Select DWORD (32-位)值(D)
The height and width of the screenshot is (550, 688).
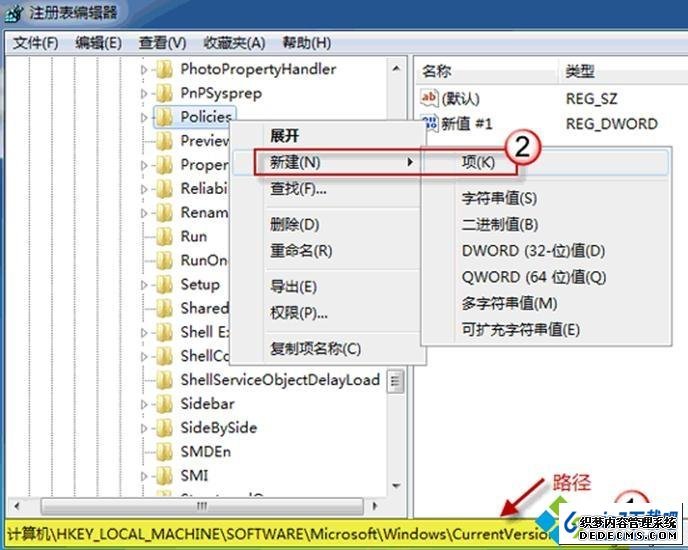coord(546,251)
